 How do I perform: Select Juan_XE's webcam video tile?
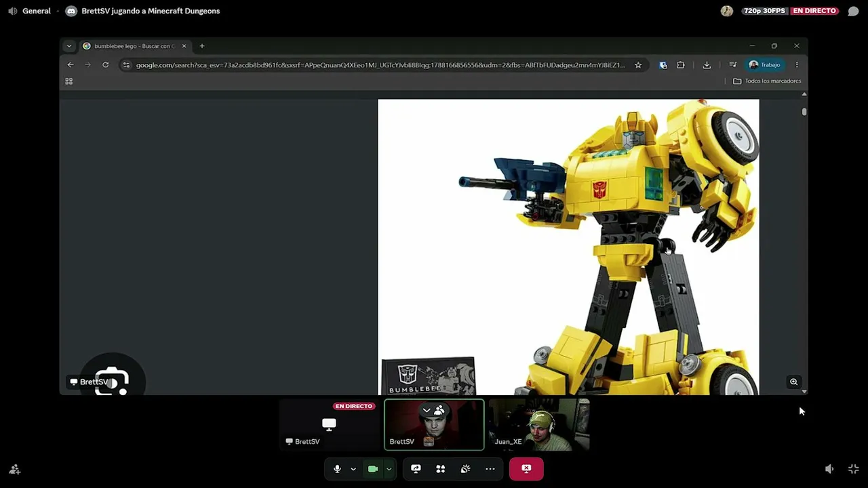(539, 425)
